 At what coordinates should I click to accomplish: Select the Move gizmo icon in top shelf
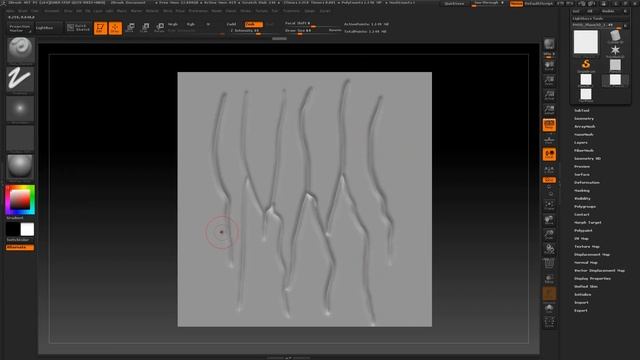click(x=130, y=28)
